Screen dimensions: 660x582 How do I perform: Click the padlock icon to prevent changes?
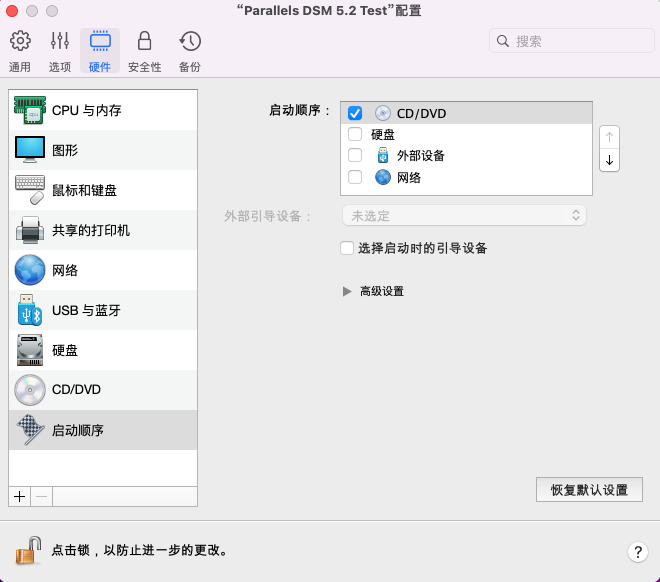[28, 550]
